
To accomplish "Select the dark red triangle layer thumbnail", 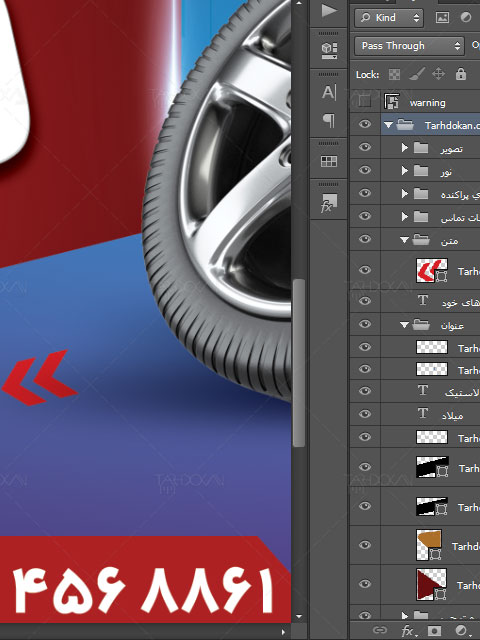I will pyautogui.click(x=431, y=584).
